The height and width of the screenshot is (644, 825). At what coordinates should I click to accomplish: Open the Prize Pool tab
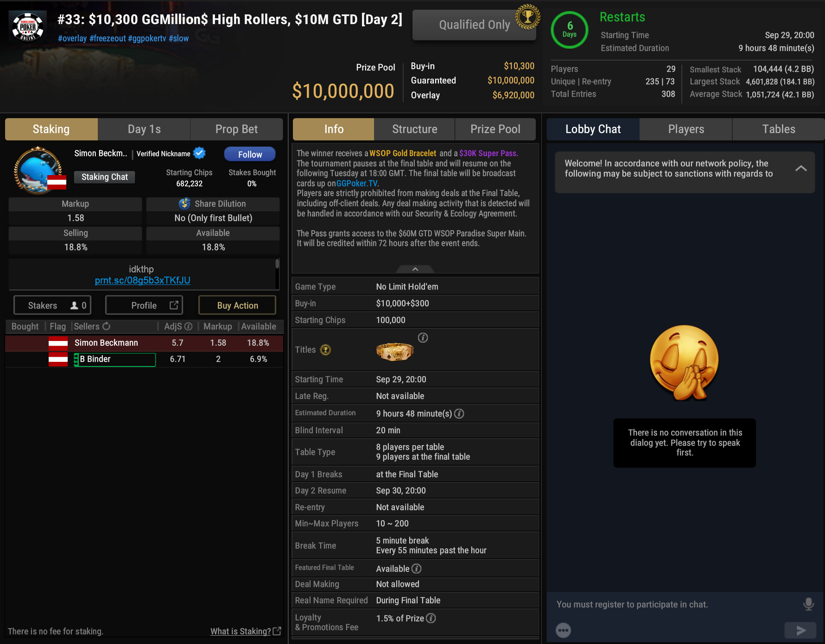(495, 129)
